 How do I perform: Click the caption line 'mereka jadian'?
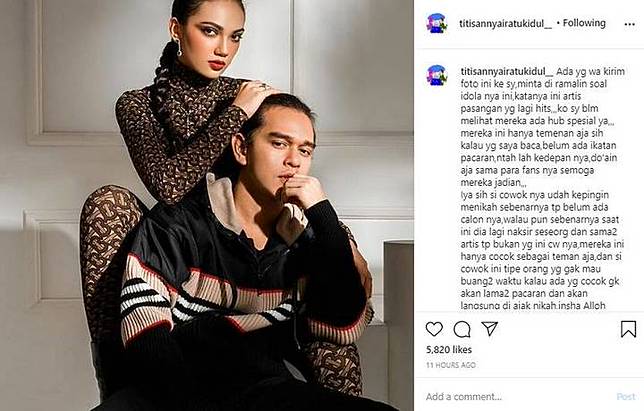(x=493, y=182)
